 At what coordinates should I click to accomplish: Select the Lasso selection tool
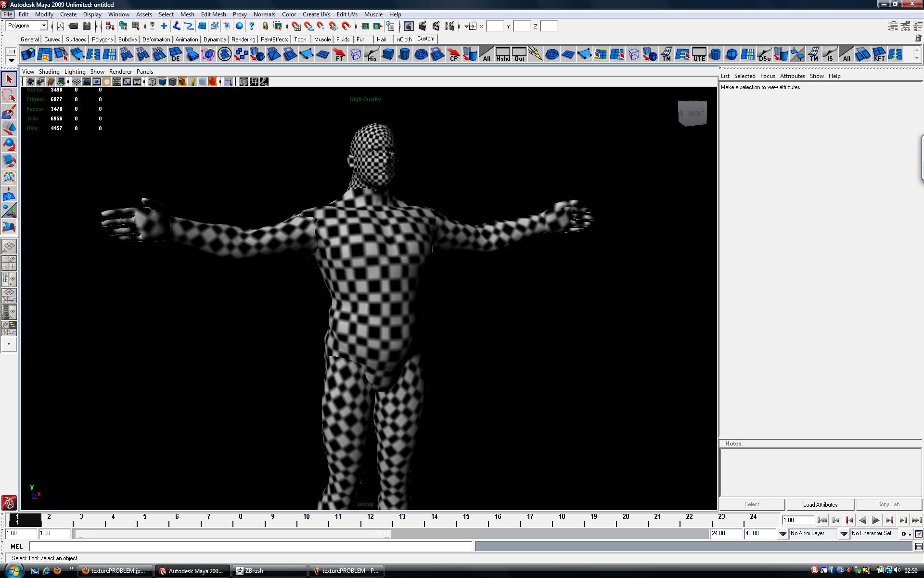[9, 96]
